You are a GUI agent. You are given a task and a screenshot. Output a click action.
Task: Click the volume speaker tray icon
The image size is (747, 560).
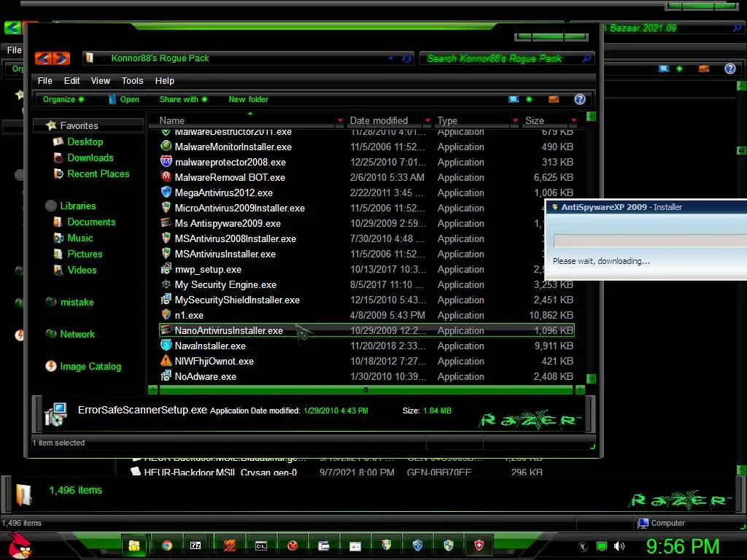point(619,546)
